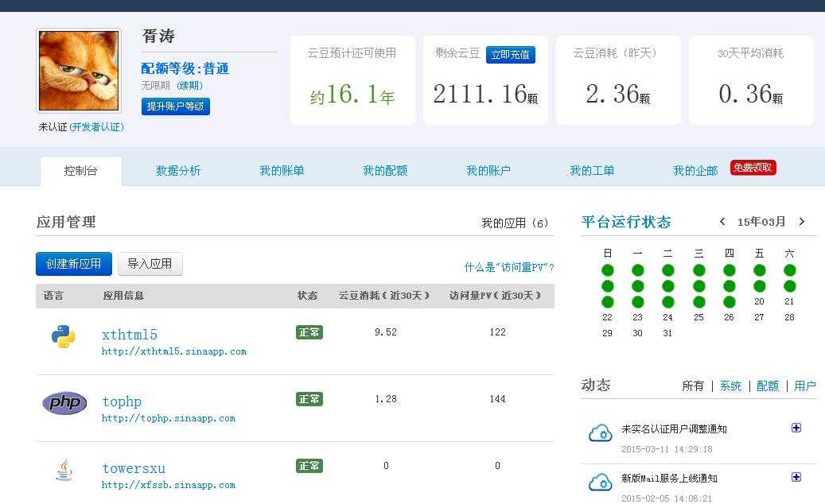This screenshot has width=825, height=504.
Task: Open http://xfssb.sinaapp.com URL
Action: click(x=169, y=485)
